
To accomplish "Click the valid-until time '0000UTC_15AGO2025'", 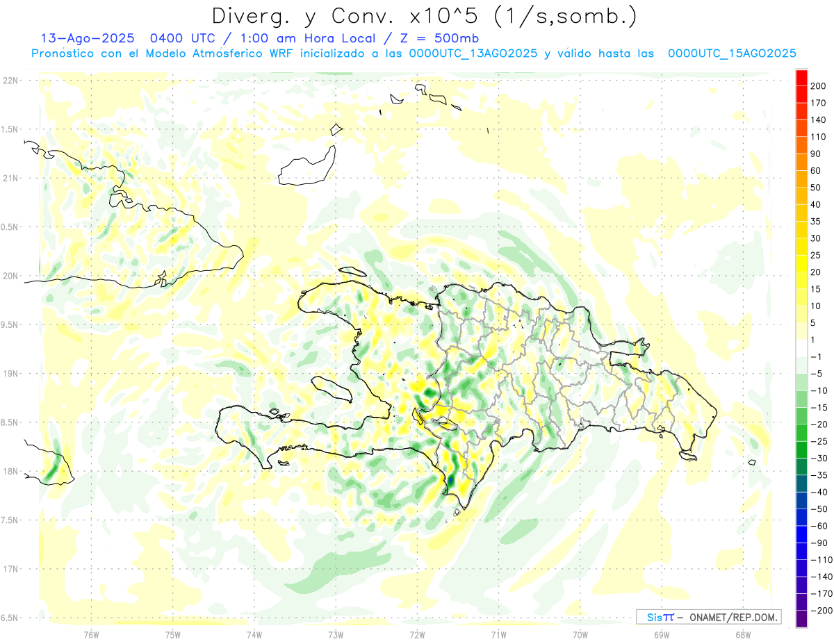I will [x=732, y=53].
